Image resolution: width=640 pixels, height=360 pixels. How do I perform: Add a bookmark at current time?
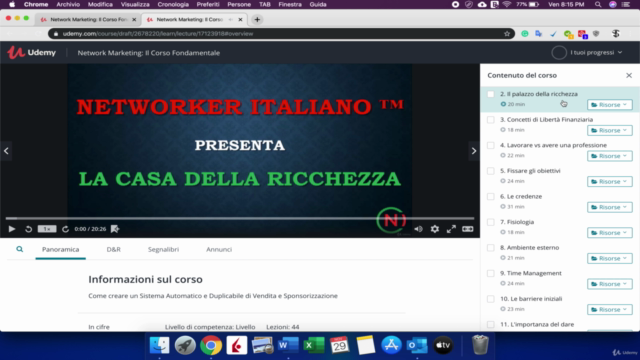point(115,229)
